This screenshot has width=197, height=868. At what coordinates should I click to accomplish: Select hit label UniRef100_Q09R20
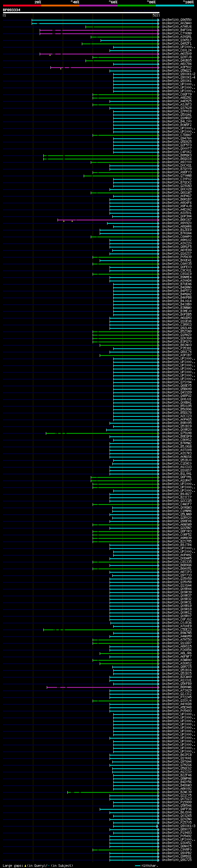(176, 430)
